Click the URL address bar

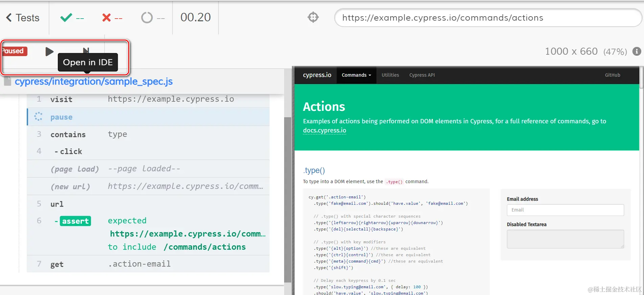pos(488,18)
